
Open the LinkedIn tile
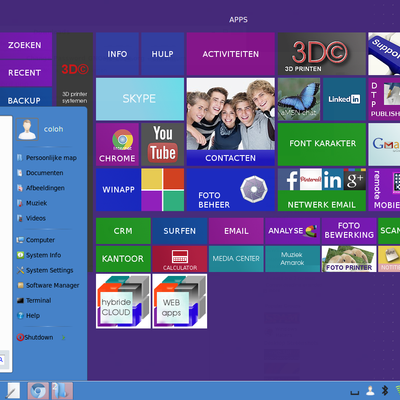click(344, 99)
